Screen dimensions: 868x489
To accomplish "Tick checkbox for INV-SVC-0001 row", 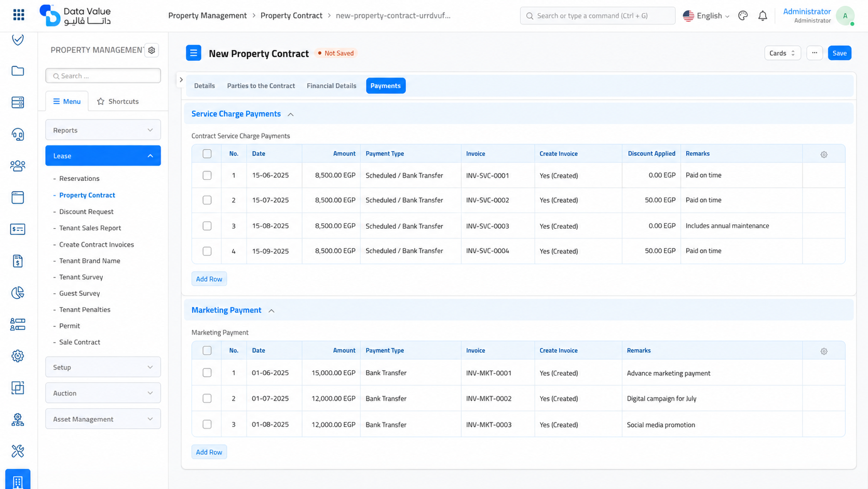I will 207,176.
